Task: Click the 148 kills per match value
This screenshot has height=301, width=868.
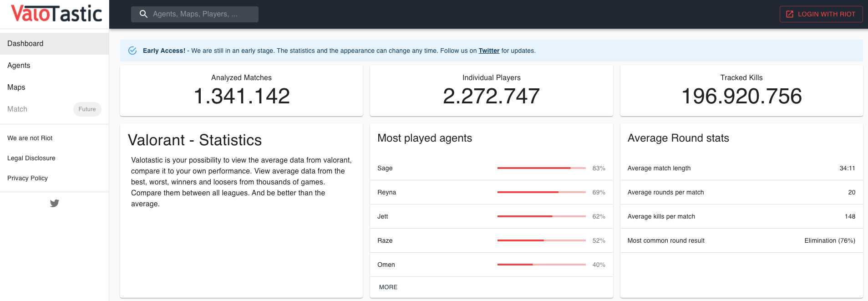Action: pyautogui.click(x=850, y=216)
